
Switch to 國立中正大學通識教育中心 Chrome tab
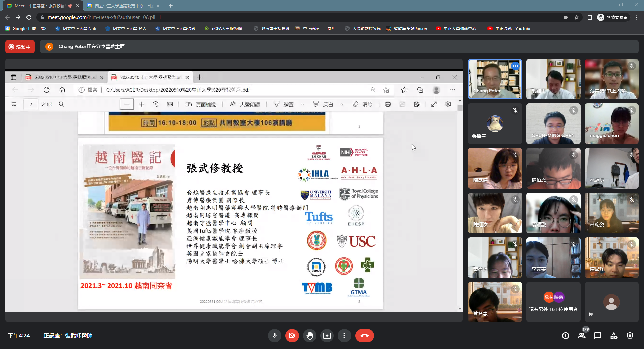[x=123, y=6]
